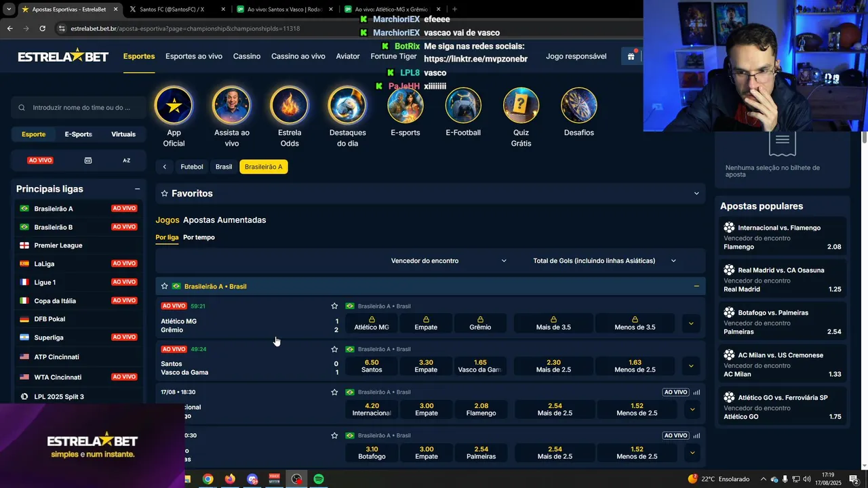Favorite the Santos vs Vasco match star
The width and height of the screenshot is (868, 488).
coord(334,349)
